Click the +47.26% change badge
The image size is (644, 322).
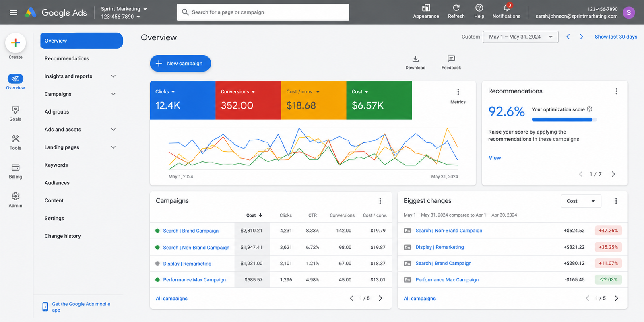click(x=608, y=231)
